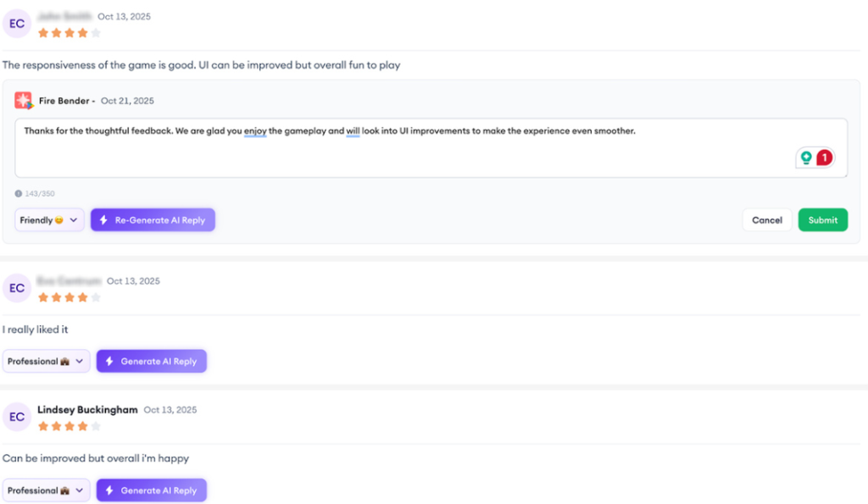Viewport: 868px width, 504px height.
Task: Generate AI Reply for 'I really liked it' review
Action: (151, 362)
